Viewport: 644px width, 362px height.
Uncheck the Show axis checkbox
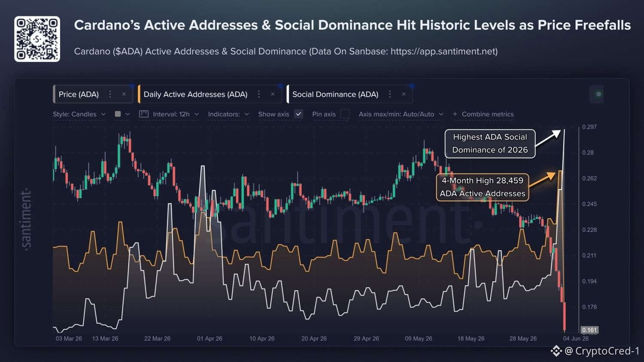[x=299, y=114]
